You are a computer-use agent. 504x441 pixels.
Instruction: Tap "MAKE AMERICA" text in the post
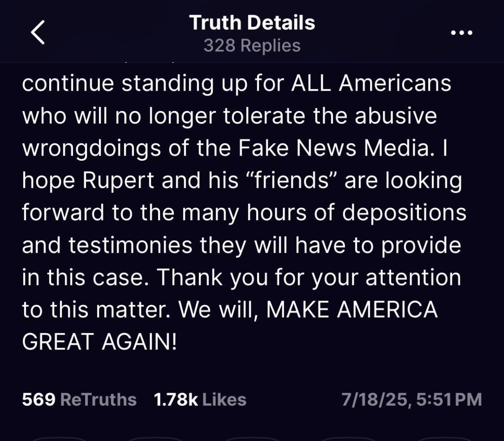coord(352,309)
